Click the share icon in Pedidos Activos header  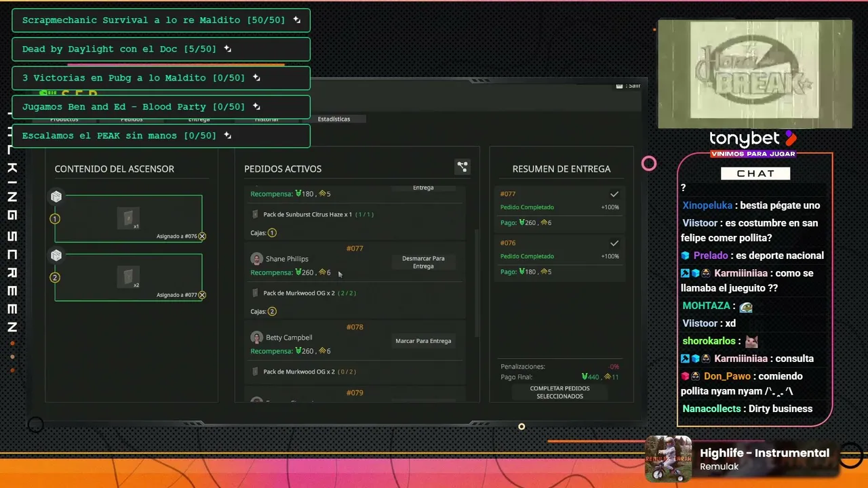[x=462, y=167]
